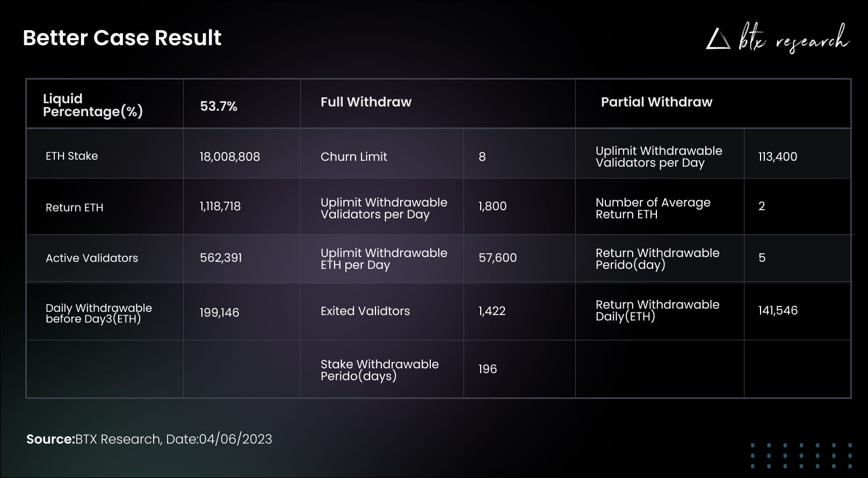Screen dimensions: 868x478
Task: Click the 141,546 value cell
Action: [x=778, y=310]
